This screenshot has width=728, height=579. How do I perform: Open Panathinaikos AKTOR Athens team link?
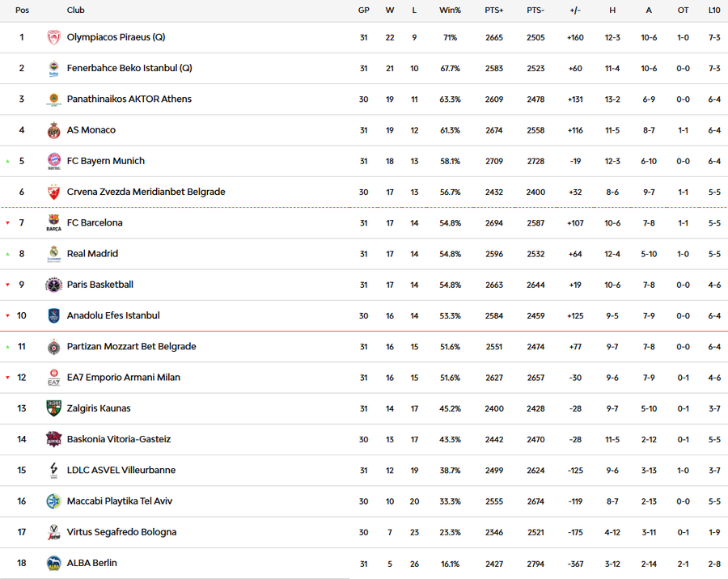tap(129, 99)
